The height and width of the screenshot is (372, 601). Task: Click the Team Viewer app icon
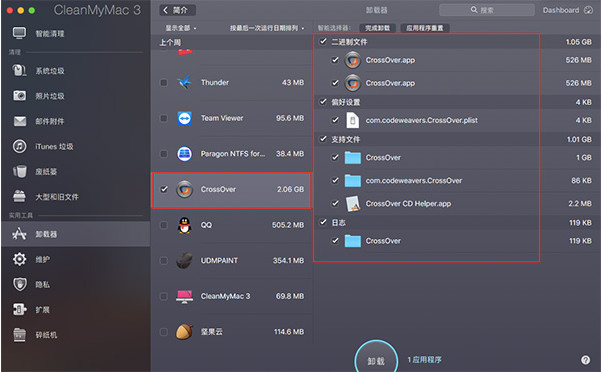pyautogui.click(x=185, y=118)
